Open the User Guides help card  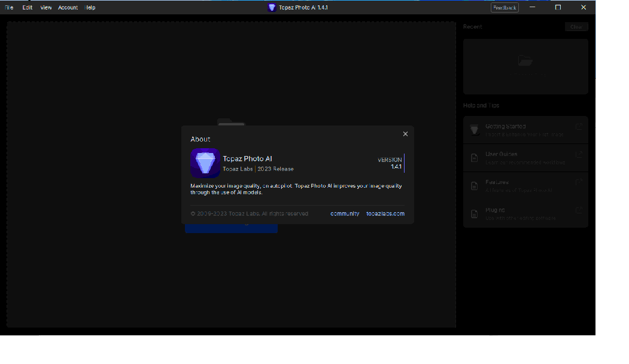[525, 158]
